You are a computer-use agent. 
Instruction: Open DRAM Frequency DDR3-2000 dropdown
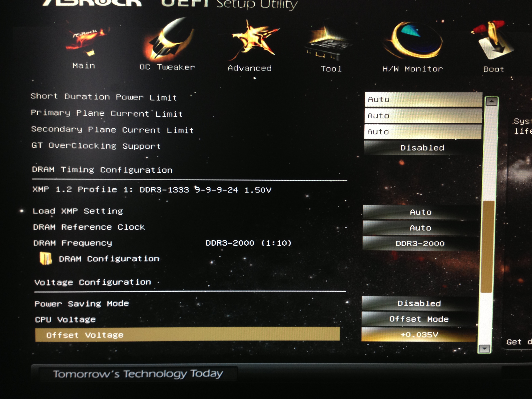[420, 243]
